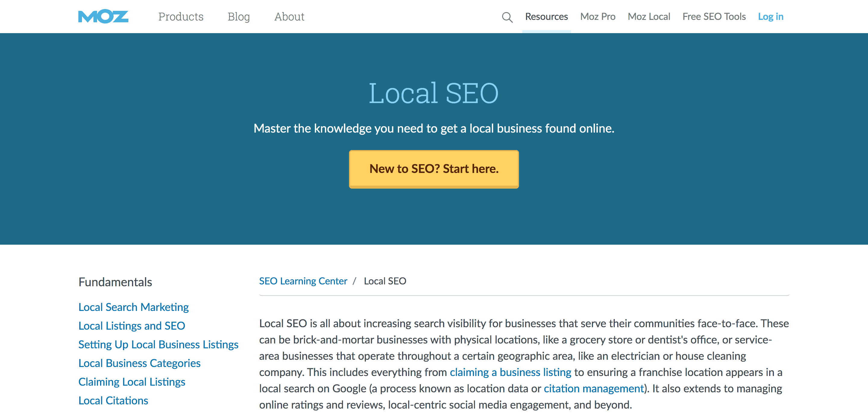Open Free SEO Tools

click(x=714, y=17)
